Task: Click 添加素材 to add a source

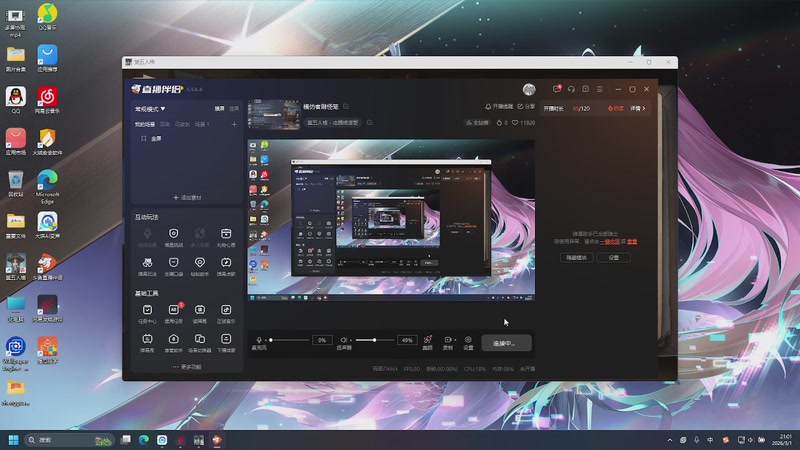Action: tap(187, 197)
